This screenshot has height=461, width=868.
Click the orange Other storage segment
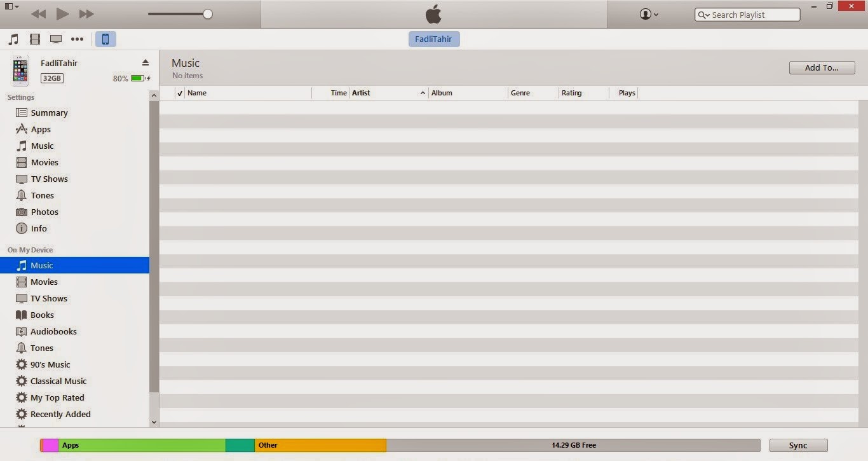[x=320, y=445]
